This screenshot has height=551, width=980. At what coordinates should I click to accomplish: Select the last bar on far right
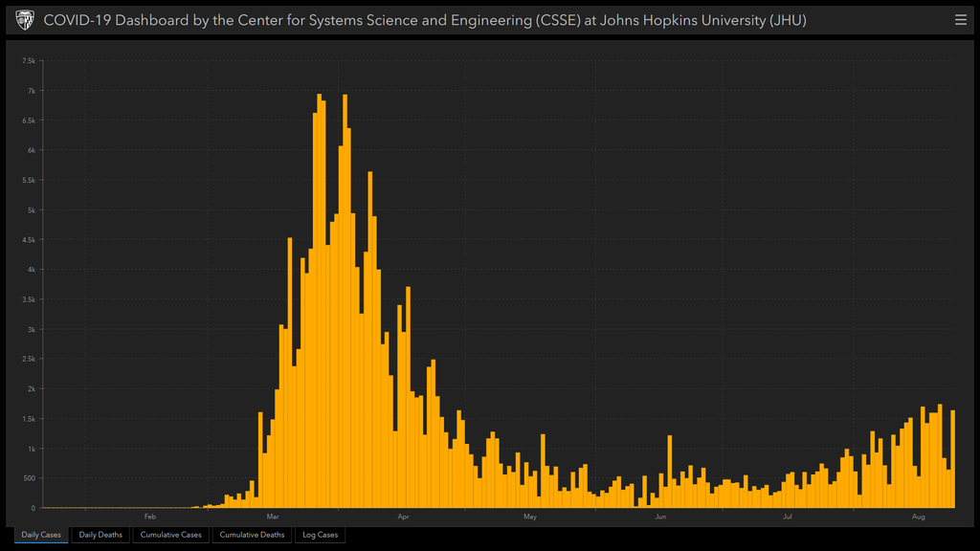953,459
